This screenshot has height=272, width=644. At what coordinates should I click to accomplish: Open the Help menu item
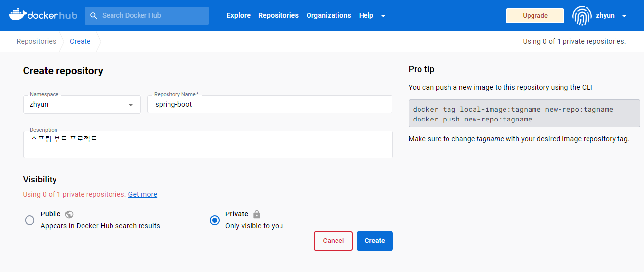coord(366,15)
